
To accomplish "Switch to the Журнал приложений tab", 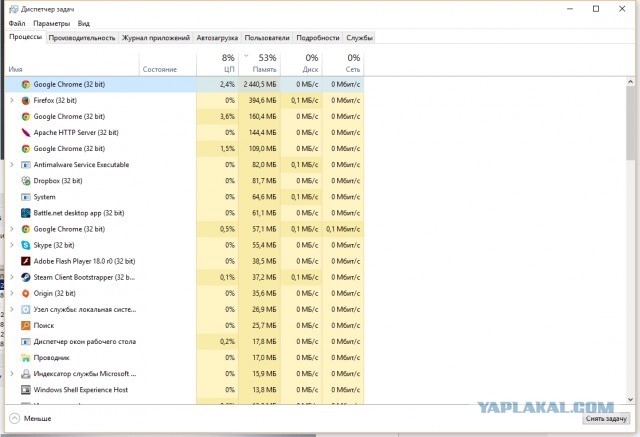I will click(x=156, y=38).
